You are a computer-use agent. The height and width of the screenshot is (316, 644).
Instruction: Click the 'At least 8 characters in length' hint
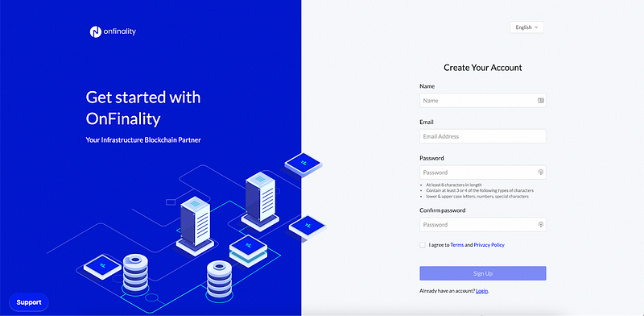(454, 185)
